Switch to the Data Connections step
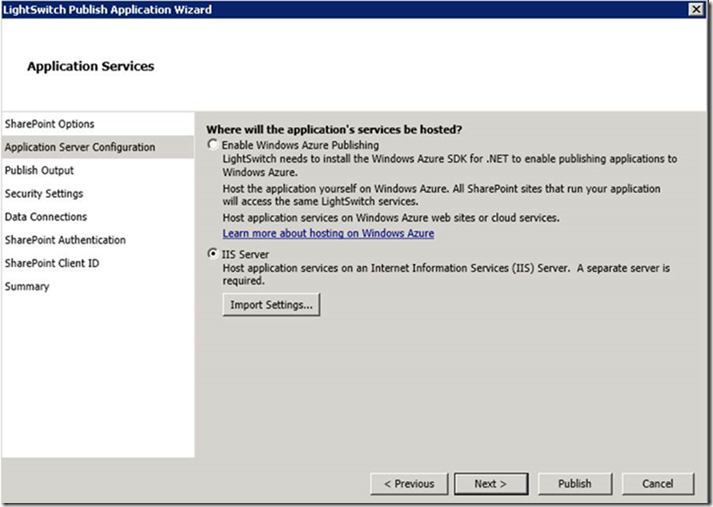The height and width of the screenshot is (507, 713). (98, 217)
